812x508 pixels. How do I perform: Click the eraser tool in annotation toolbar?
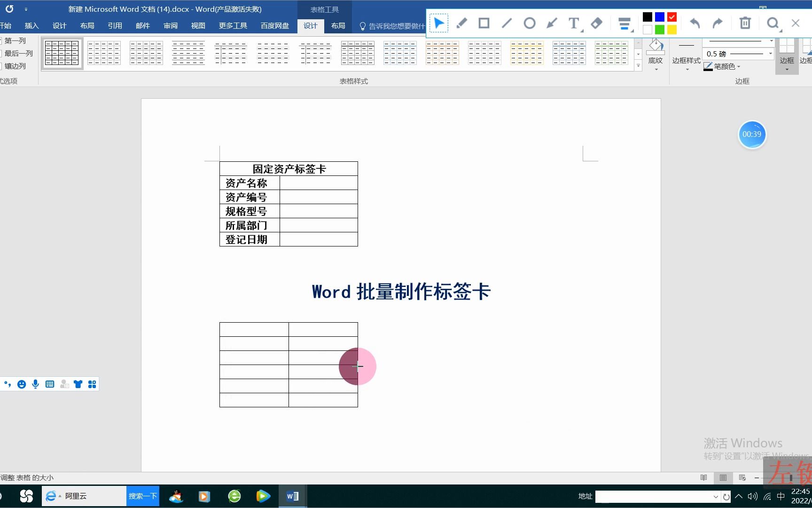(x=596, y=23)
